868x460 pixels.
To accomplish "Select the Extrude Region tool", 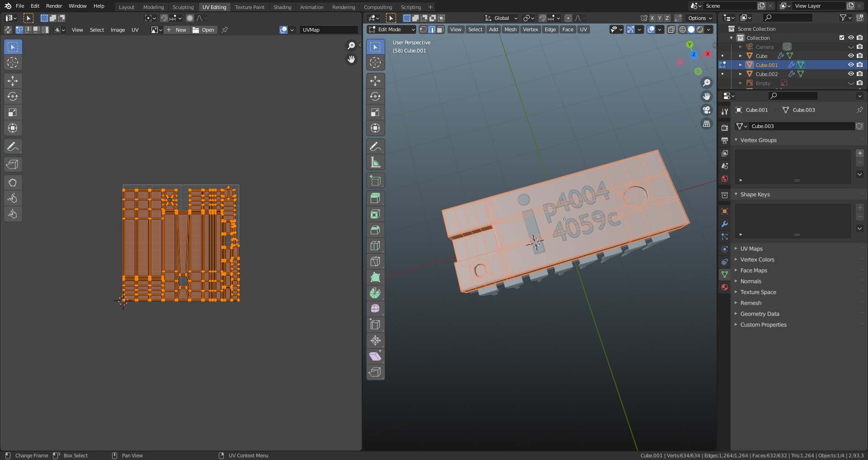I will click(x=375, y=198).
